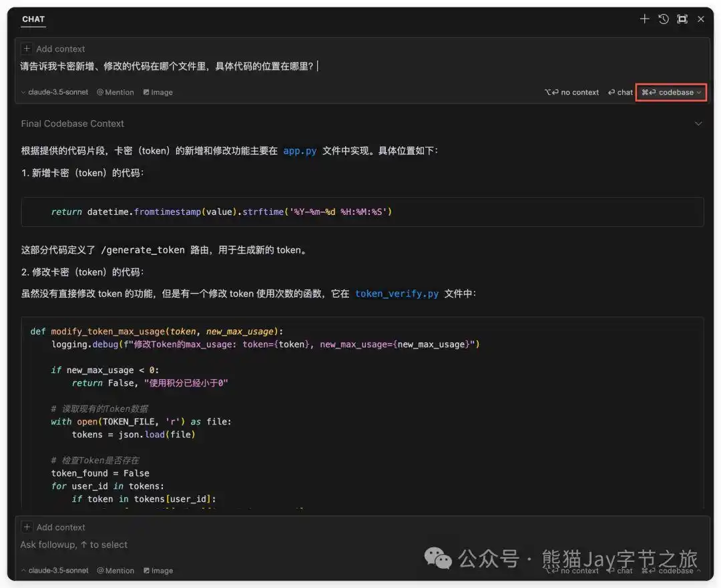Click the bottom Image attach button
Screen dimensions: 721x588
[158, 571]
